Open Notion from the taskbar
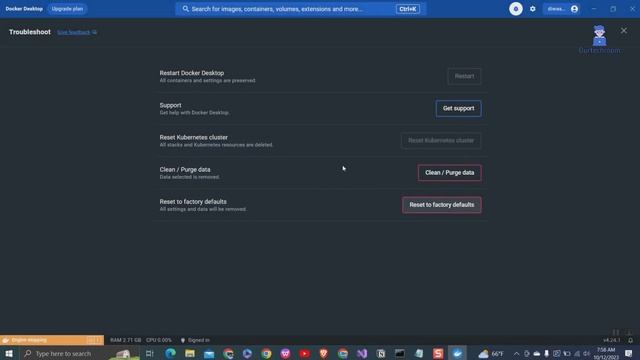This screenshot has height=360, width=640. [x=381, y=353]
